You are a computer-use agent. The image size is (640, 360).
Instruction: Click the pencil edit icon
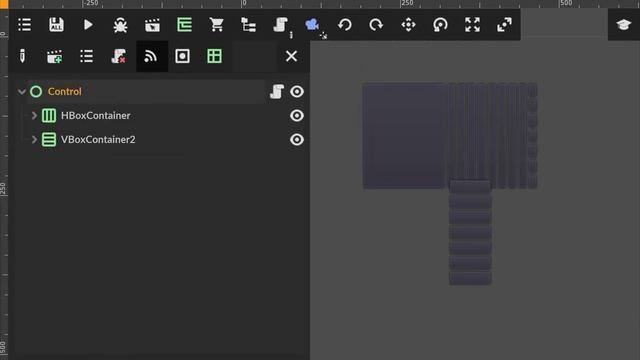[22, 56]
